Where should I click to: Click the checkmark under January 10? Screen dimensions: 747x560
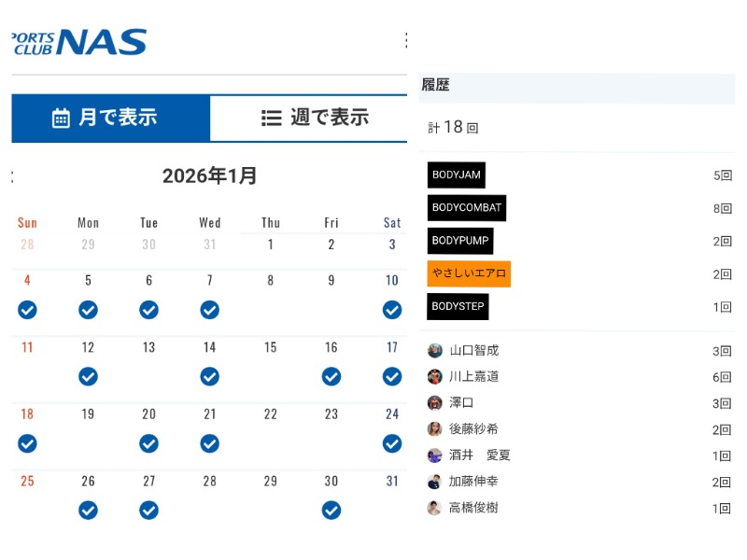click(392, 310)
